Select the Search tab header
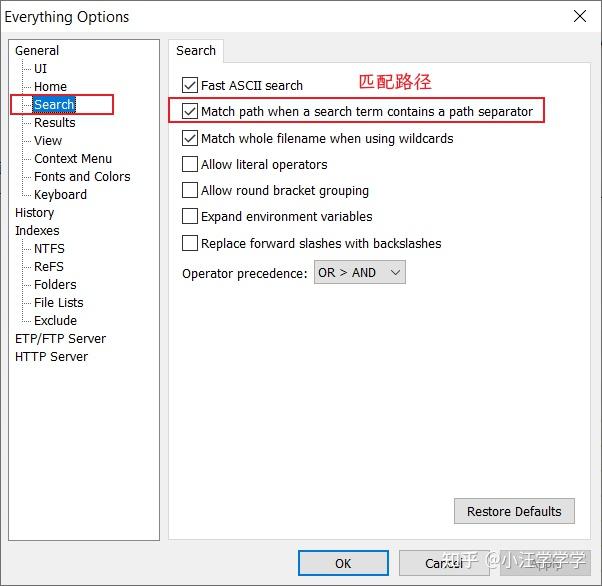602x586 pixels. [196, 51]
